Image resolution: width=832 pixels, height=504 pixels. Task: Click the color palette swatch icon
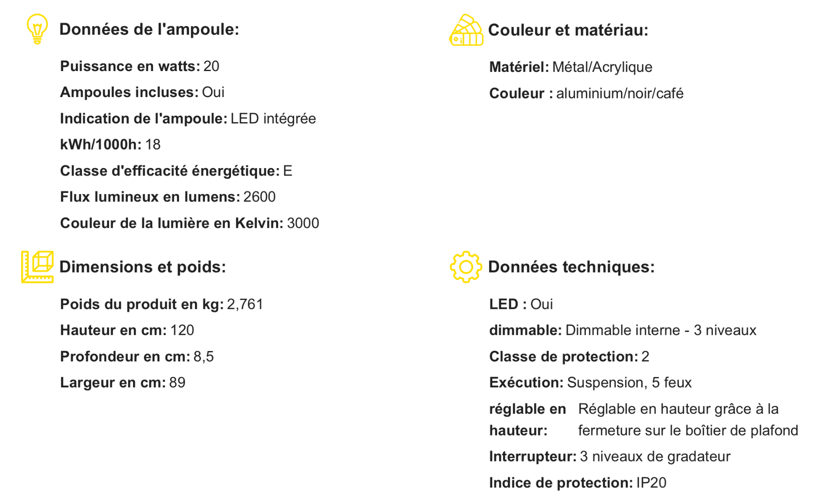[x=466, y=30]
